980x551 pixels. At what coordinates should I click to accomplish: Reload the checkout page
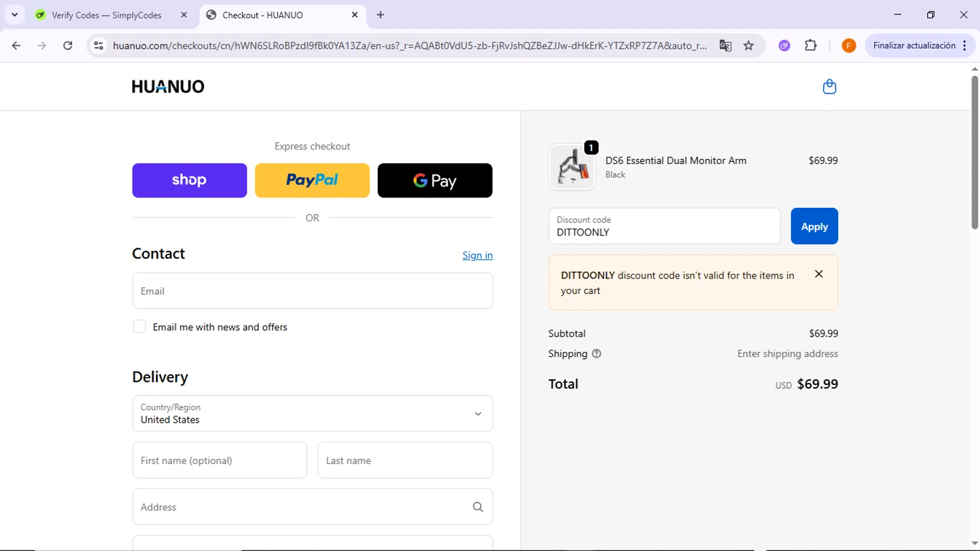pos(68,46)
